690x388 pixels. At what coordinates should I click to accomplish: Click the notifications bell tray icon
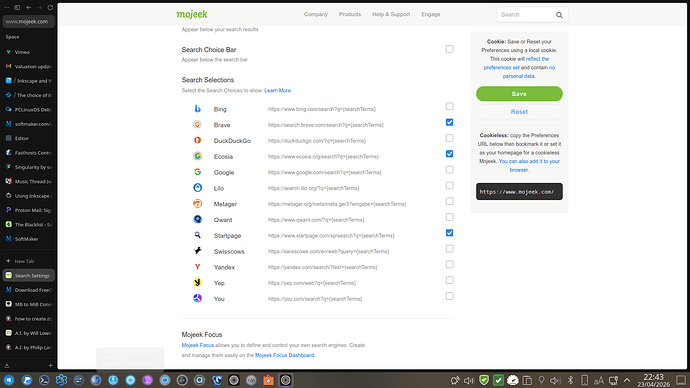[x=455, y=380]
